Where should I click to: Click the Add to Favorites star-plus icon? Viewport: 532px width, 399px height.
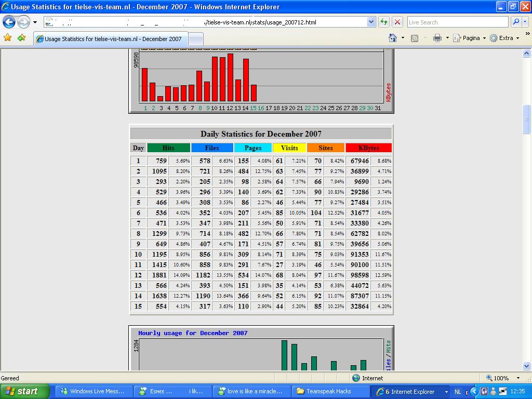[22, 37]
